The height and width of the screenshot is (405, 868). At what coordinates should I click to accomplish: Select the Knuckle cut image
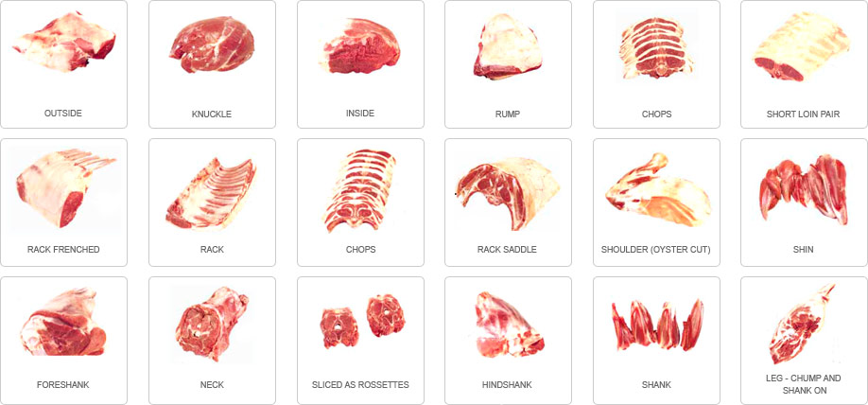(212, 44)
